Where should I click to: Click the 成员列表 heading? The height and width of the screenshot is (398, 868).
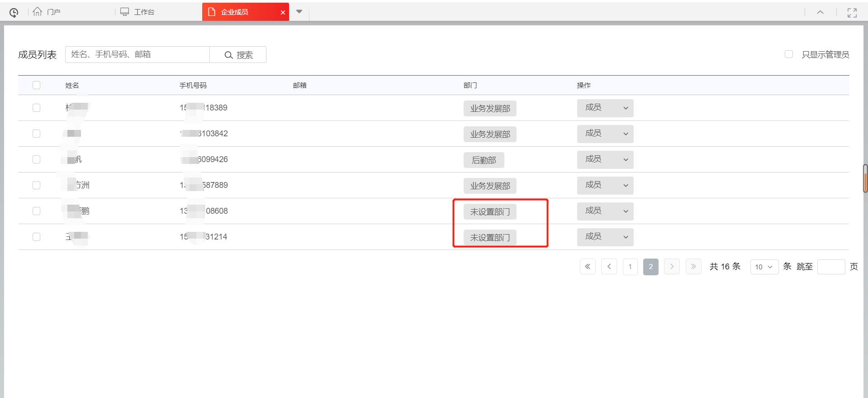[38, 55]
